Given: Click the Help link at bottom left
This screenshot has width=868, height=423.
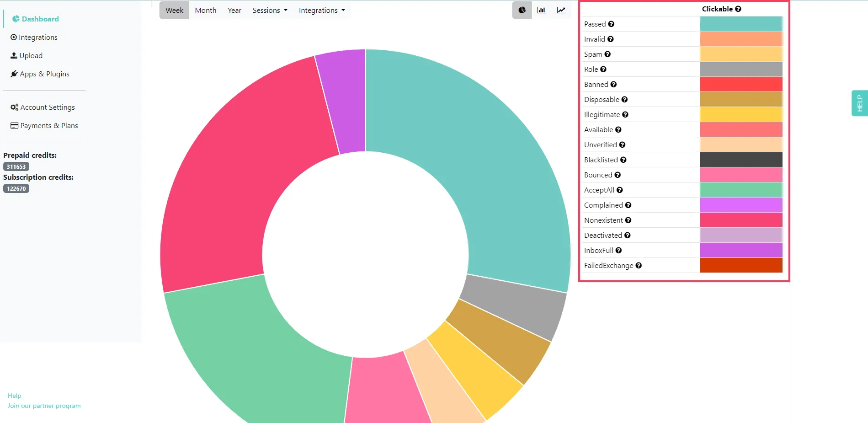Looking at the screenshot, I should [15, 396].
